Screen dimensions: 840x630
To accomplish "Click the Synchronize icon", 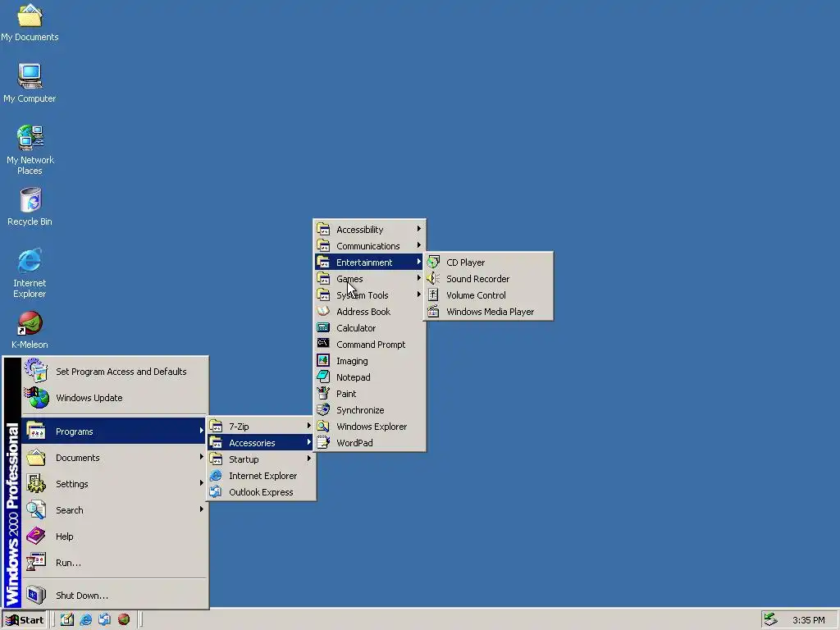I will pos(323,410).
